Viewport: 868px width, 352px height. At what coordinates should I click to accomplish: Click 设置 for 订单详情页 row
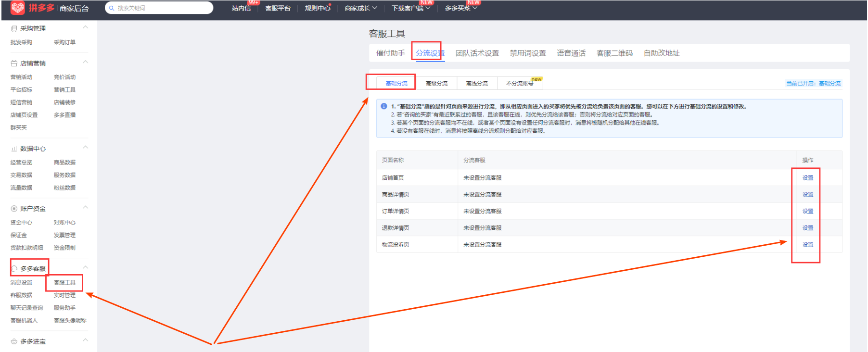[808, 211]
